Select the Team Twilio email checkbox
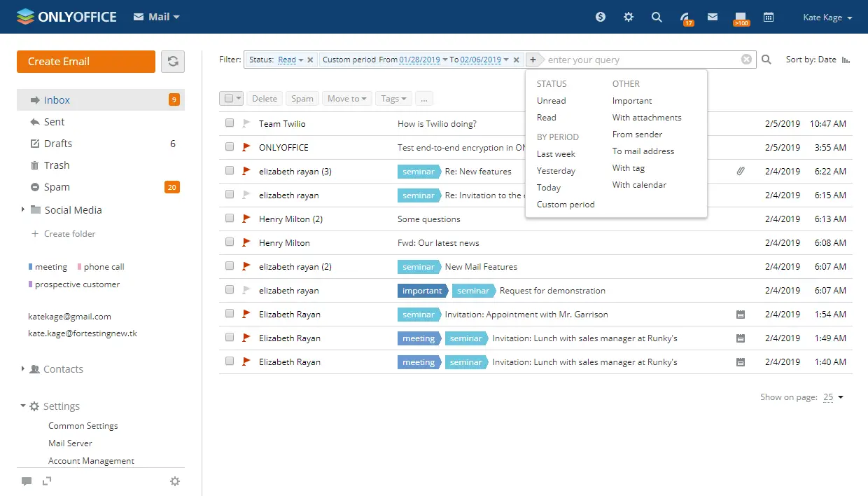Viewport: 868px width, 496px height. [229, 123]
